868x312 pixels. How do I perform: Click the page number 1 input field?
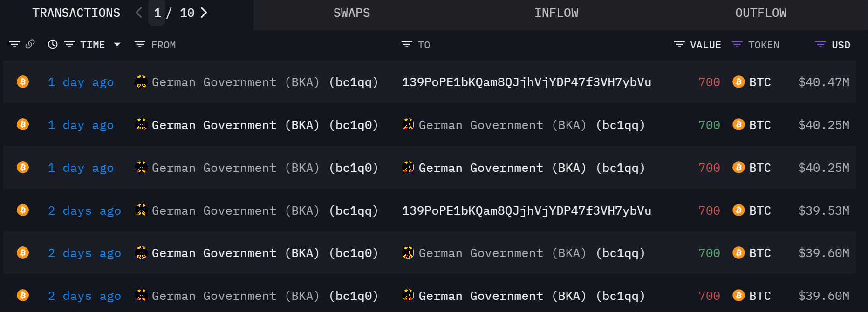tap(157, 13)
